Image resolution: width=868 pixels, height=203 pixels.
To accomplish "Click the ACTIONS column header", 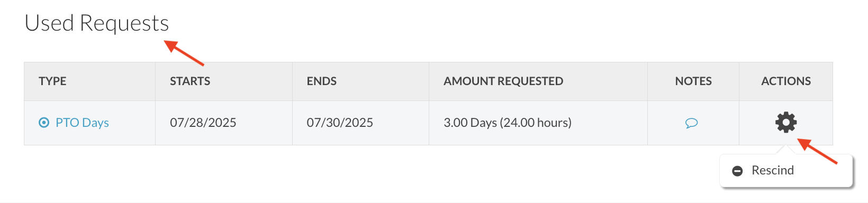I will coord(786,81).
